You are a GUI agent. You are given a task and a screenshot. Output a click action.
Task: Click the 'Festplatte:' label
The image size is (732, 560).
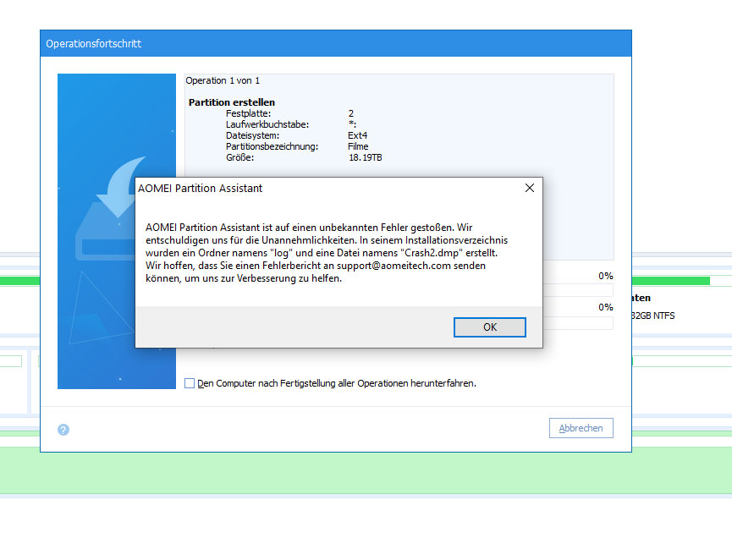pos(248,113)
